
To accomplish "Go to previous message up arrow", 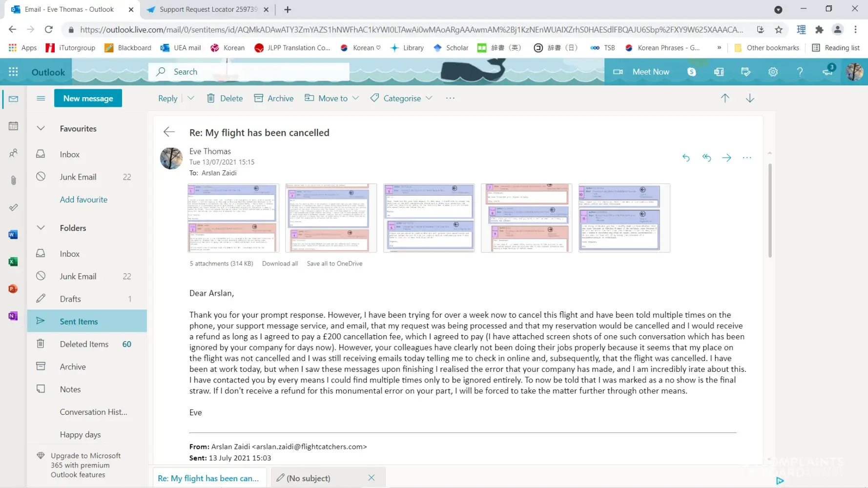I will 725,98.
